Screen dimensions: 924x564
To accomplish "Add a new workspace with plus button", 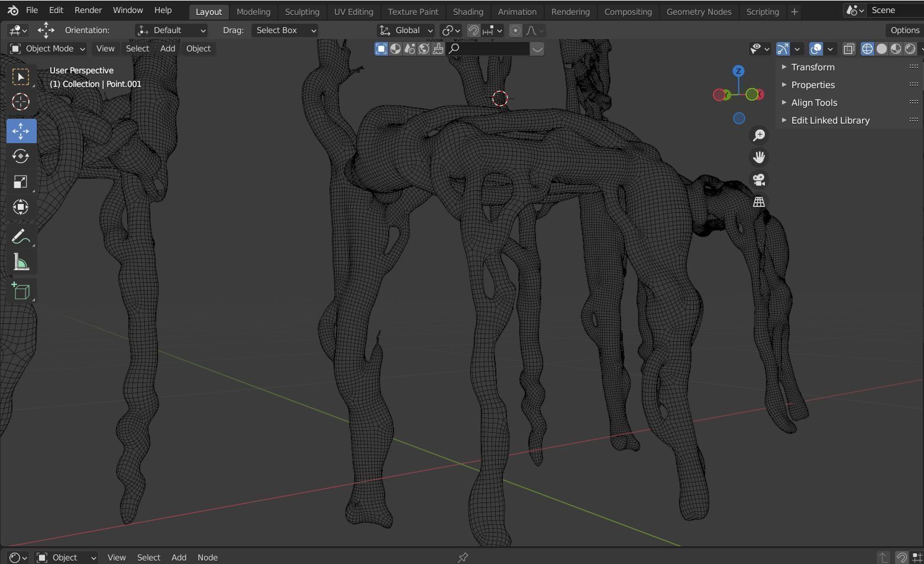I will (x=794, y=12).
